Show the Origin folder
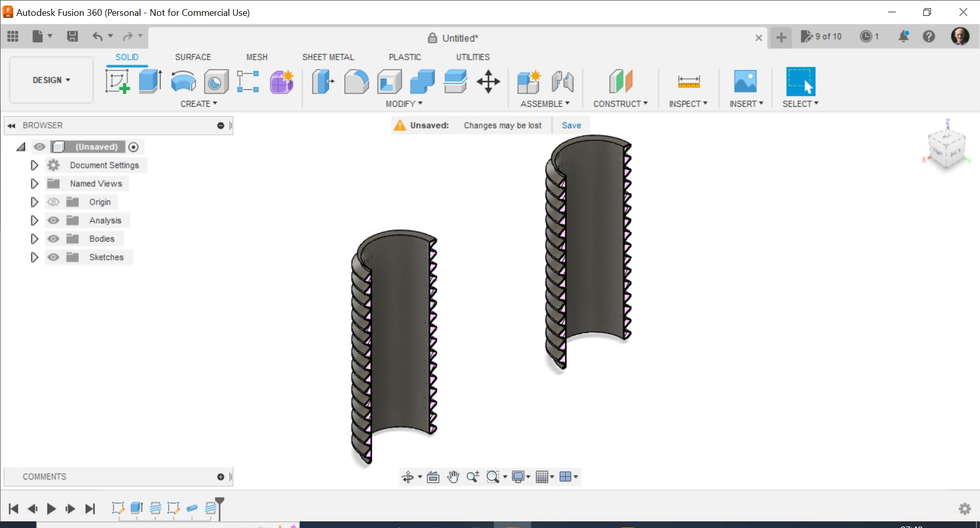This screenshot has width=980, height=528. (53, 202)
